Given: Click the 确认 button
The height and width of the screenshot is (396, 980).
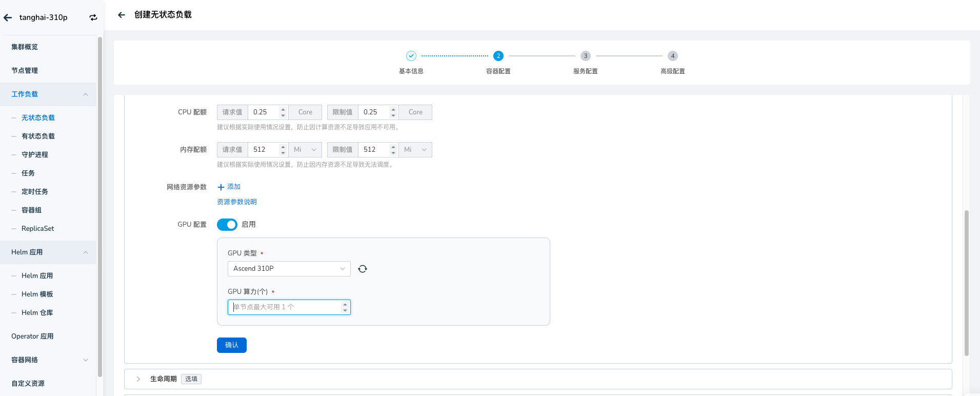Looking at the screenshot, I should [231, 345].
